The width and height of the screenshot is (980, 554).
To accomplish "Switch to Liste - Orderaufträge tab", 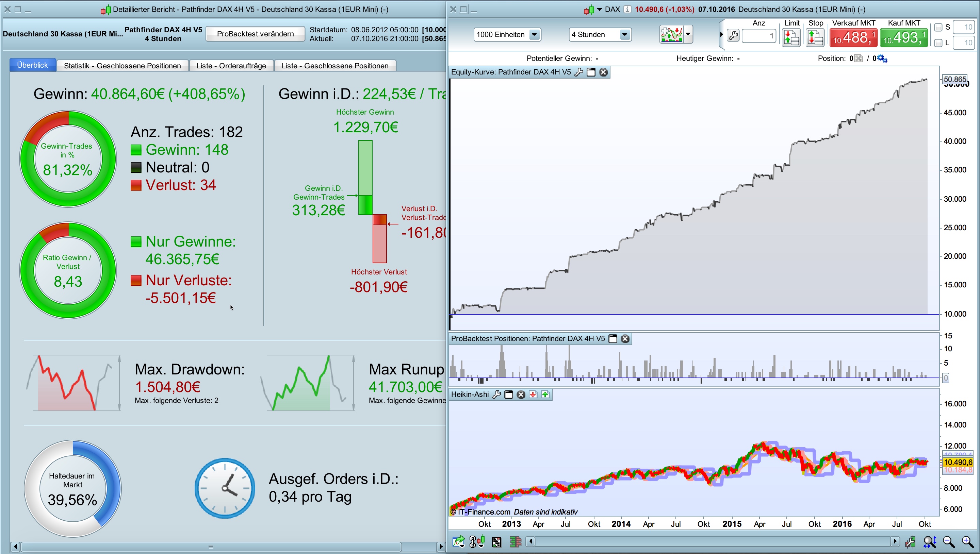I will tap(231, 65).
